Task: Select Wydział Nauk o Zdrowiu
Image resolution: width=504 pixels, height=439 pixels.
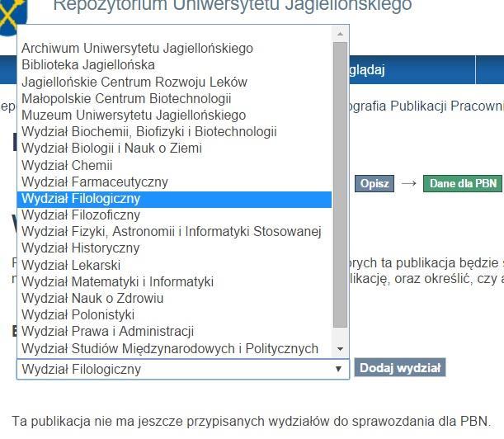Action: [174, 299]
